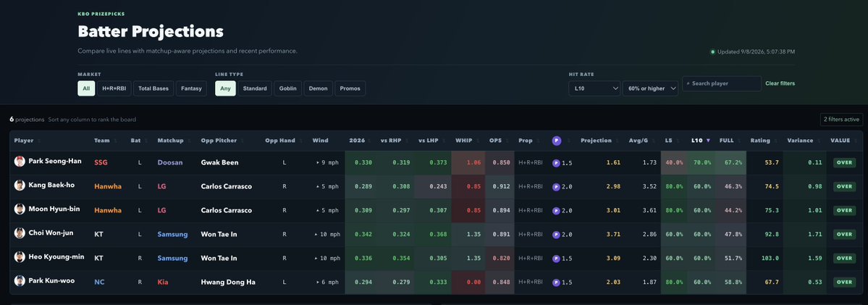Click the 40.0% L5 cell
Image resolution: width=868 pixels, height=305 pixels.
pyautogui.click(x=674, y=163)
